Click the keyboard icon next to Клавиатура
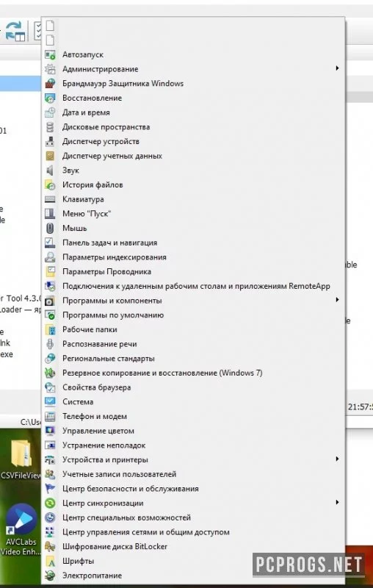Image resolution: width=373 pixels, height=588 pixels. (x=50, y=199)
